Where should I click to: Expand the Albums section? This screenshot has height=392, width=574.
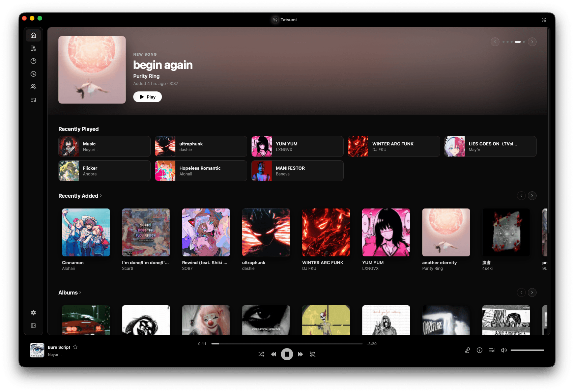click(70, 292)
